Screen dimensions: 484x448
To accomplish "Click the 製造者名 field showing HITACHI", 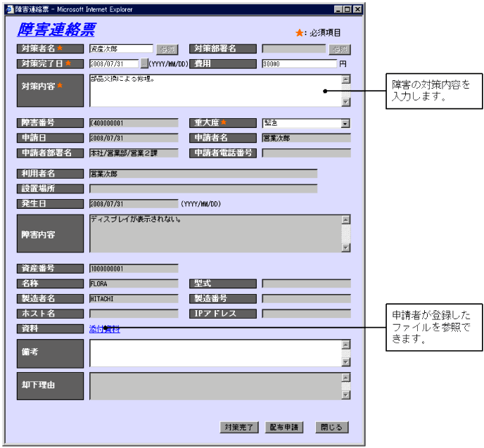I will click(x=134, y=299).
